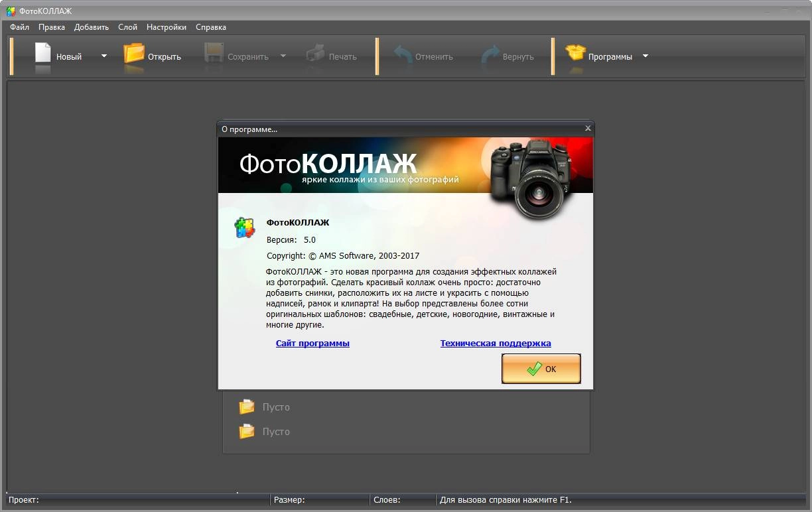Click the Отменить undo arrow icon
The height and width of the screenshot is (512, 812).
pyautogui.click(x=403, y=54)
